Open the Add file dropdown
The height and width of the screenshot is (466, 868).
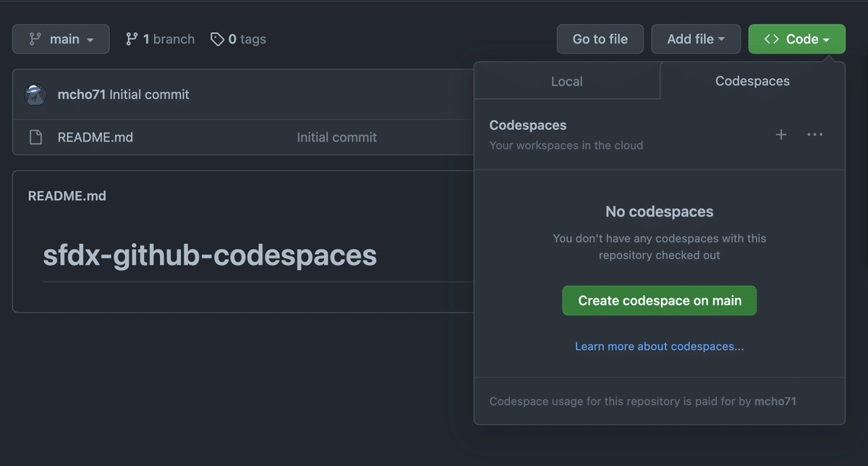[696, 39]
